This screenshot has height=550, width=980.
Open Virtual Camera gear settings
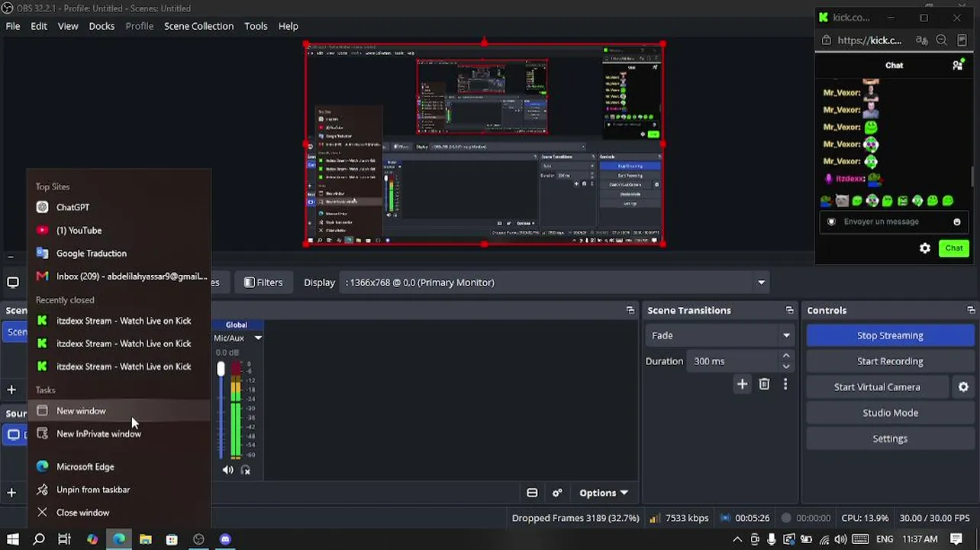[x=963, y=387]
